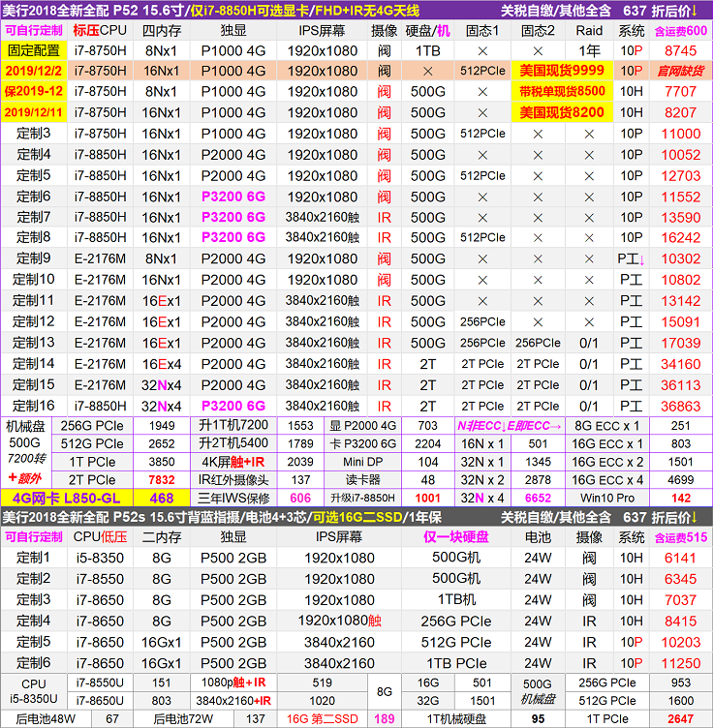The width and height of the screenshot is (713, 728).
Task: Select the 2019/12/2 date cell
Action: (x=34, y=71)
